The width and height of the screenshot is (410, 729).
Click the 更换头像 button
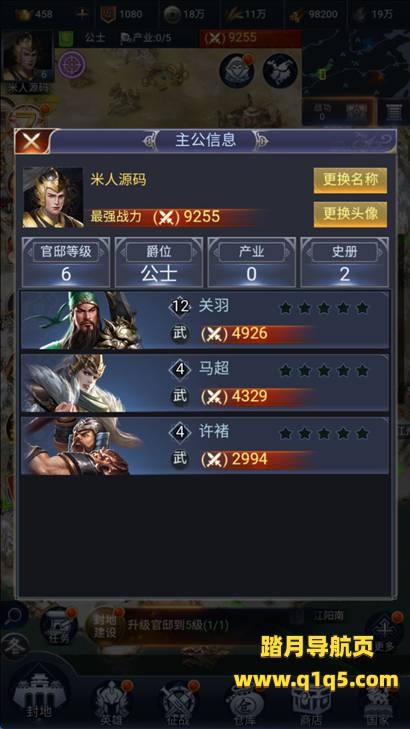[x=350, y=214]
